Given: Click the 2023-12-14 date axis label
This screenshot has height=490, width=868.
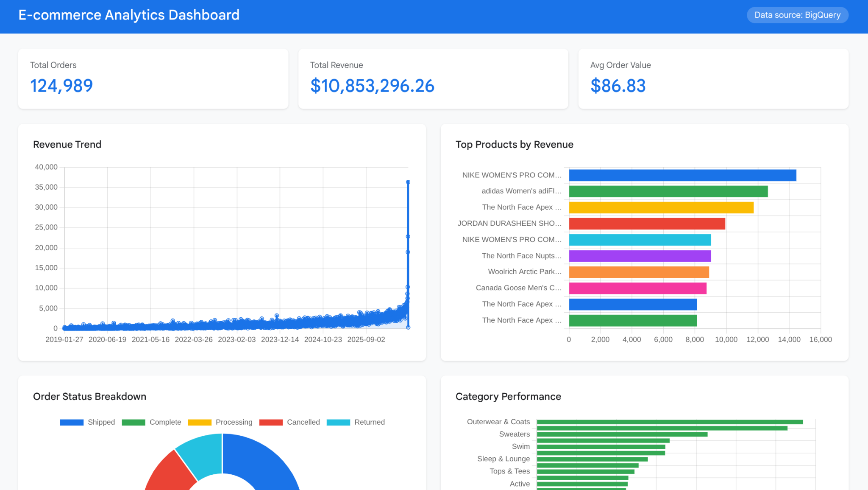Looking at the screenshot, I should pos(280,339).
